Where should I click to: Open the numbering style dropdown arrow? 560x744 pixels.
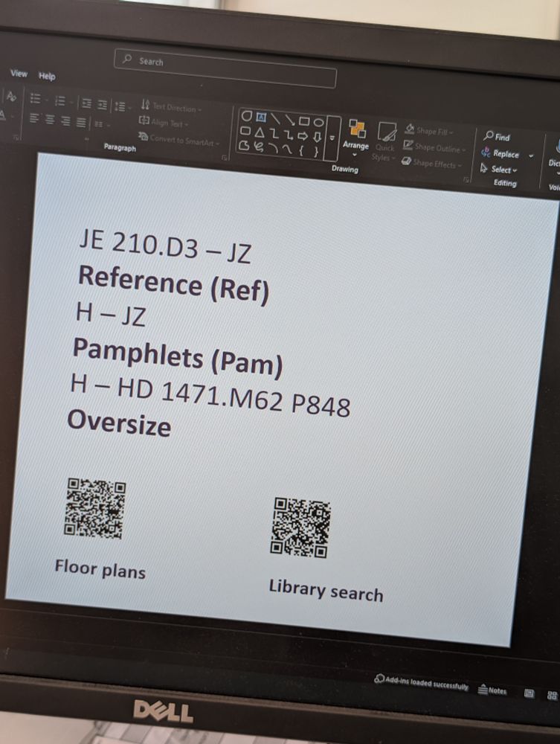click(x=71, y=102)
